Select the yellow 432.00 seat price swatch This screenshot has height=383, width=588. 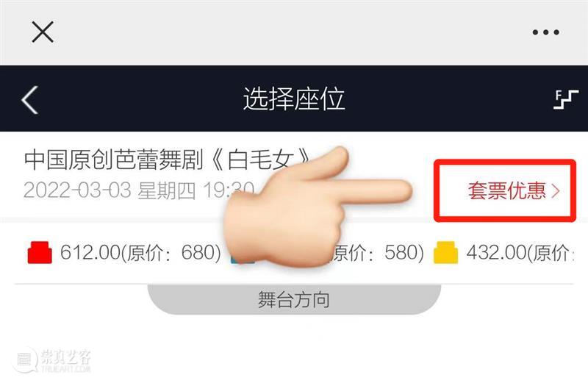pyautogui.click(x=445, y=252)
